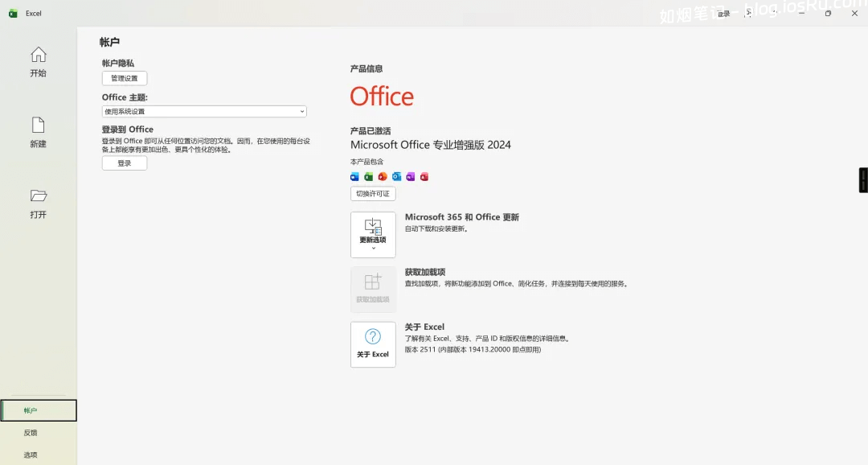
Task: Select 新建 in the left sidebar
Action: click(x=38, y=133)
